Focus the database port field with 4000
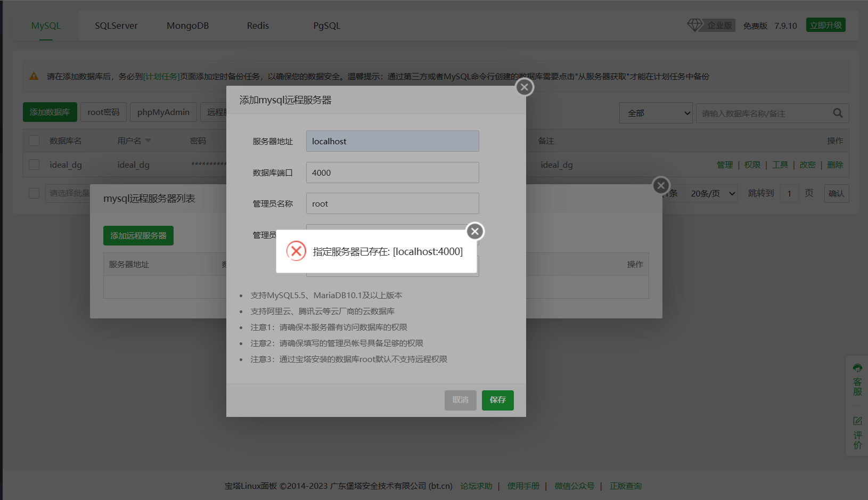868x500 pixels. click(x=392, y=173)
